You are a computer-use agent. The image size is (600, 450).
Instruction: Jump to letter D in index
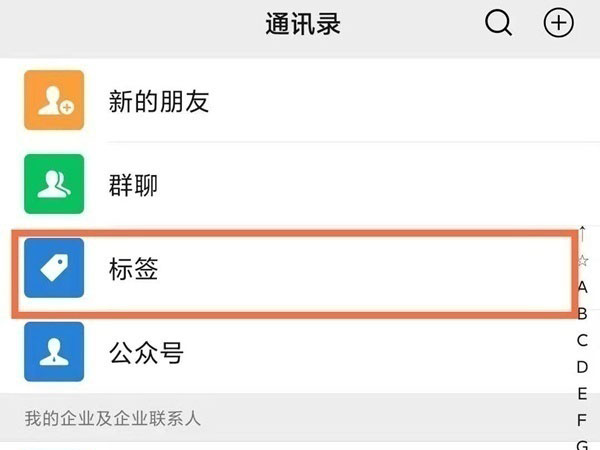pyautogui.click(x=582, y=367)
